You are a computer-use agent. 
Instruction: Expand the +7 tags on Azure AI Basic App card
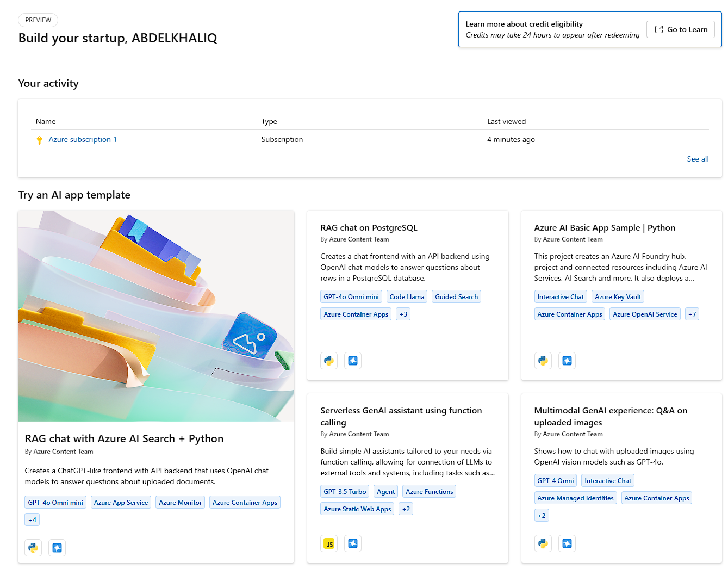pyautogui.click(x=692, y=314)
